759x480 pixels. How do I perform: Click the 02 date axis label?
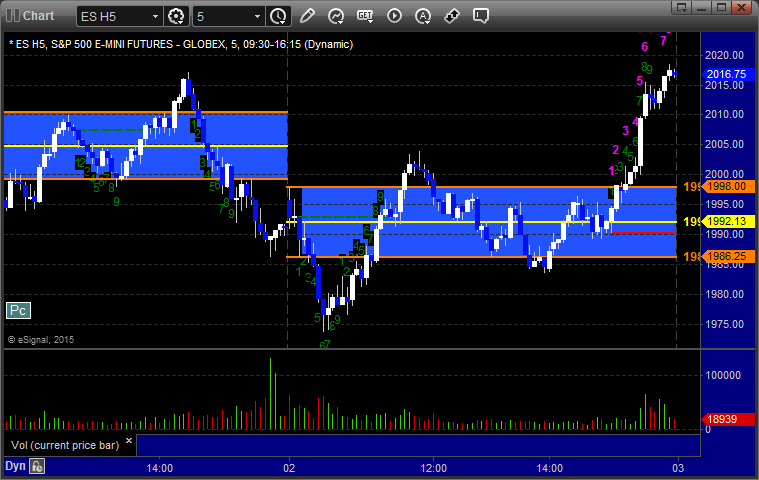[289, 468]
